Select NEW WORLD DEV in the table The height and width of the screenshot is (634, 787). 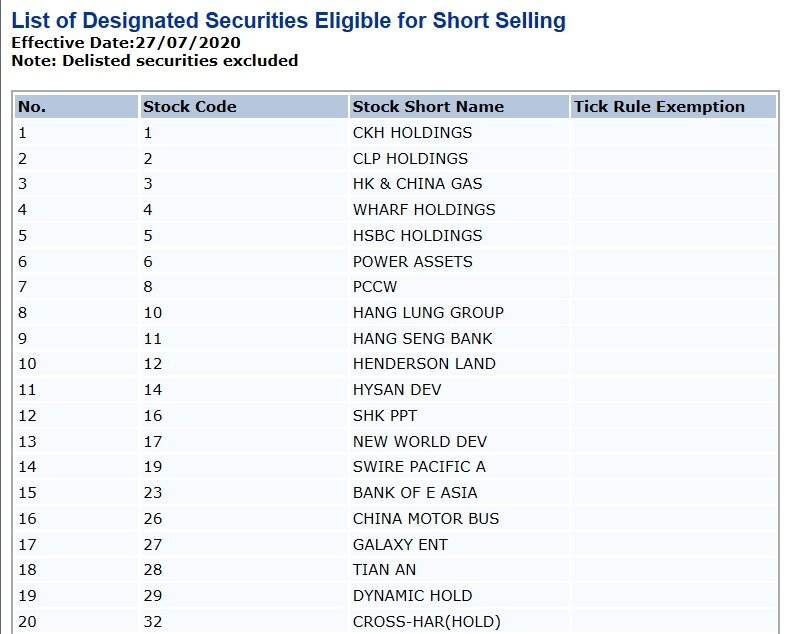click(420, 441)
